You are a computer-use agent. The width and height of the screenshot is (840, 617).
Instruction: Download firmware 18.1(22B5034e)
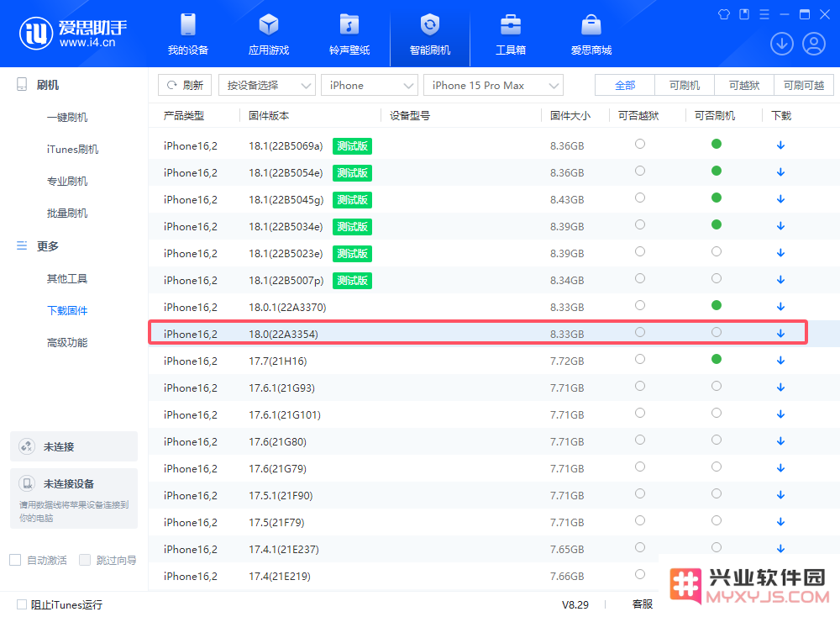780,226
